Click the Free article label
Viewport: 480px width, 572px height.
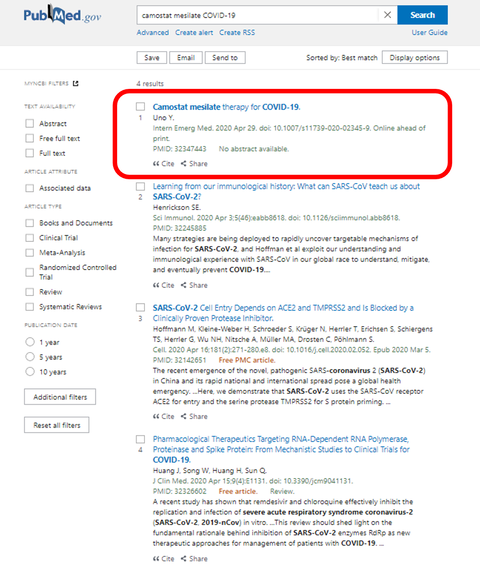click(238, 491)
